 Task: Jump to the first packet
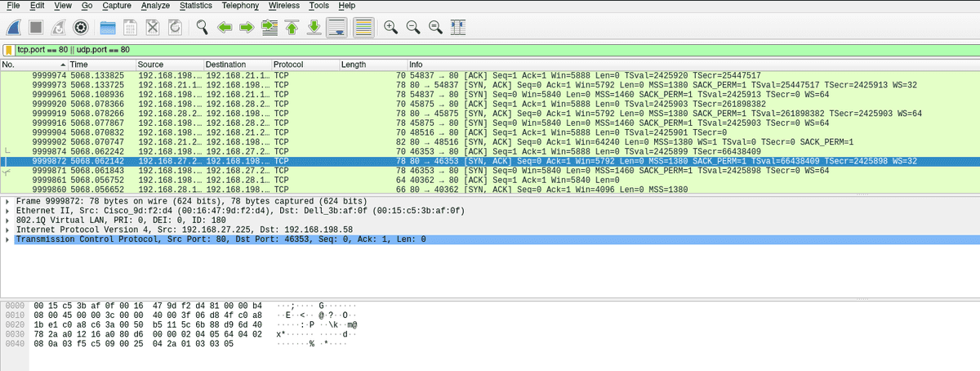292,27
